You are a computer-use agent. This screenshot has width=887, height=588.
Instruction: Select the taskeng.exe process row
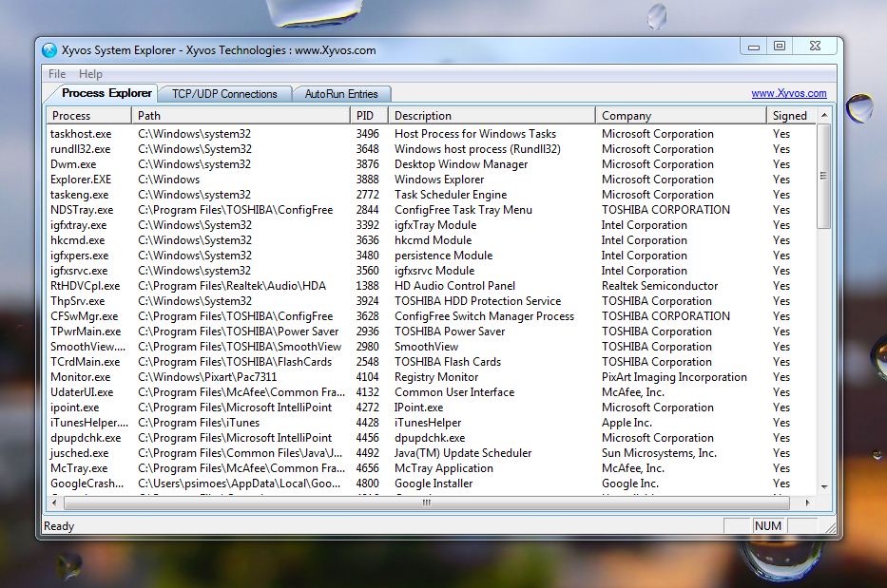[x=431, y=195]
